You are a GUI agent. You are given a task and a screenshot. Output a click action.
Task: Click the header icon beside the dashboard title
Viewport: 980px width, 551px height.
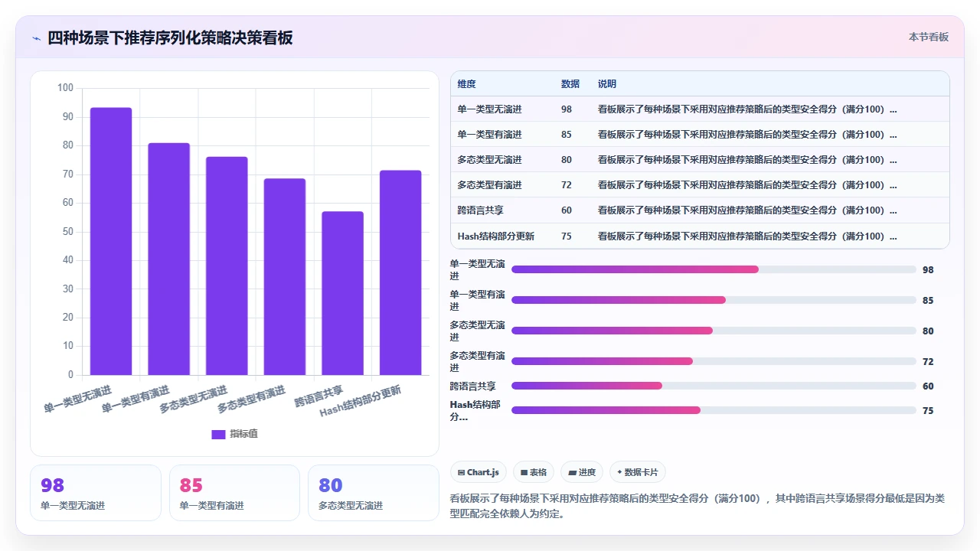[36, 38]
